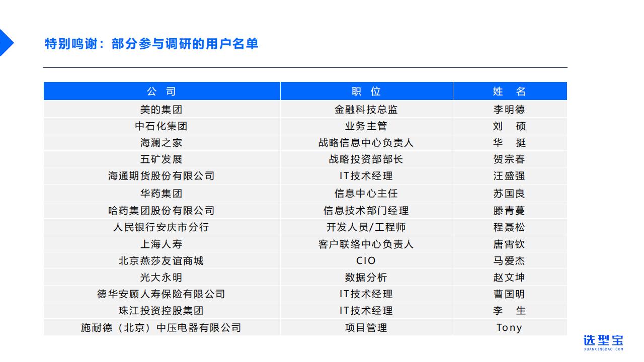This screenshot has height=362, width=644.
Task: Click the 光大永明 company cell
Action: pyautogui.click(x=162, y=277)
